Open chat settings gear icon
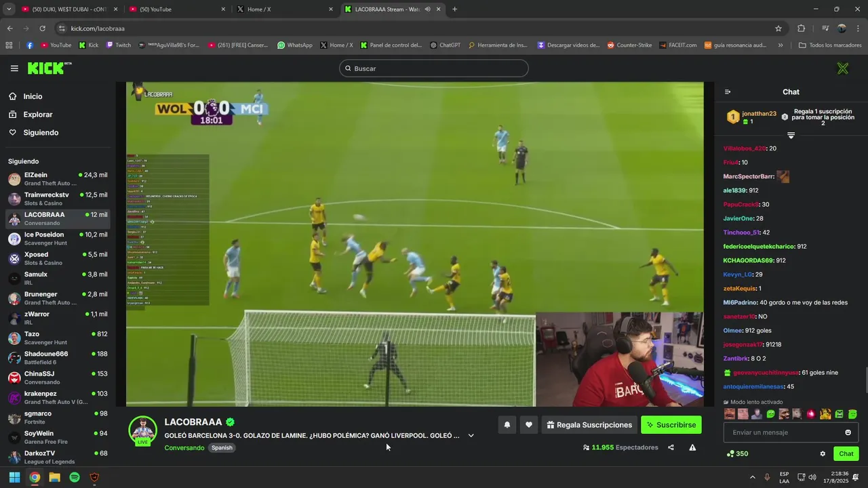Viewport: 868px width, 488px height. (x=823, y=454)
